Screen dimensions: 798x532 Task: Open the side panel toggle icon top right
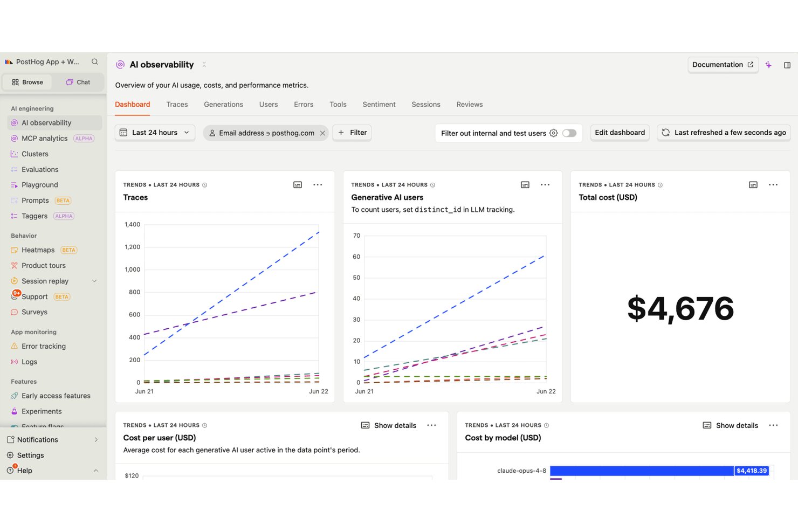point(787,65)
